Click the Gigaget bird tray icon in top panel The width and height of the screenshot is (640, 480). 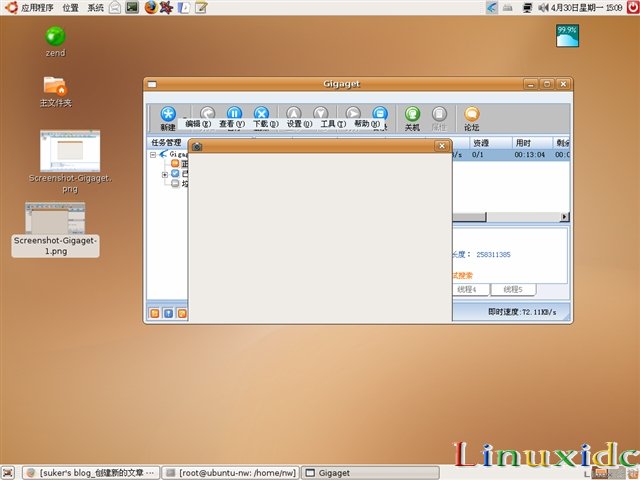point(492,7)
